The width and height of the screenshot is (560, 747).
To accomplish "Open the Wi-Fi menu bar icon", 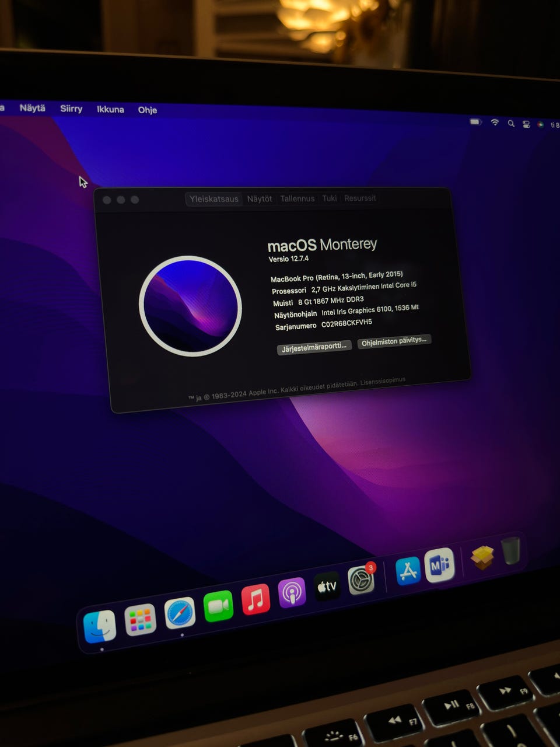I will 495,123.
